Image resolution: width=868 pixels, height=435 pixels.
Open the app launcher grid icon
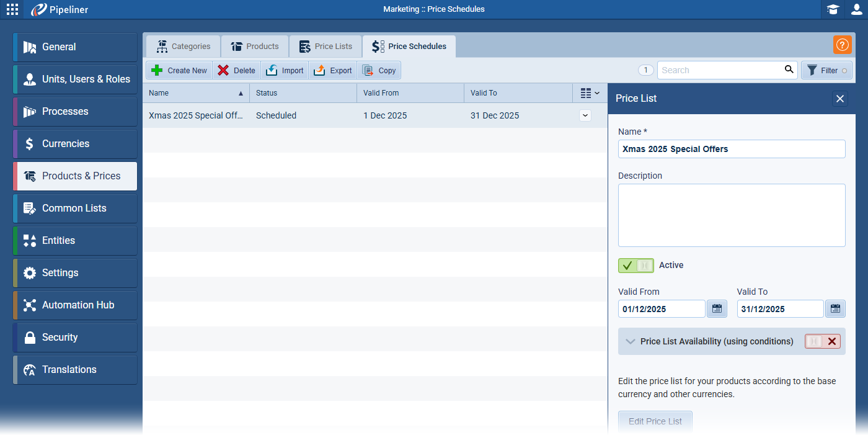coord(12,9)
